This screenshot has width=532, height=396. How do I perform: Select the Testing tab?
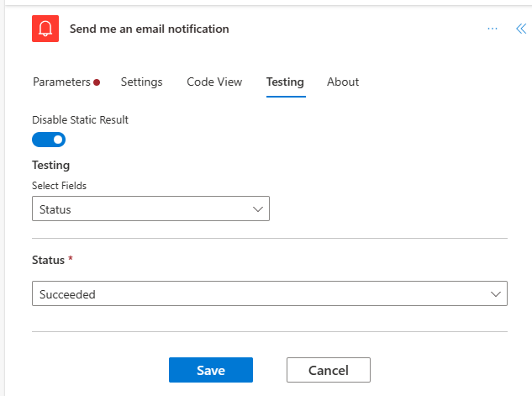285,82
